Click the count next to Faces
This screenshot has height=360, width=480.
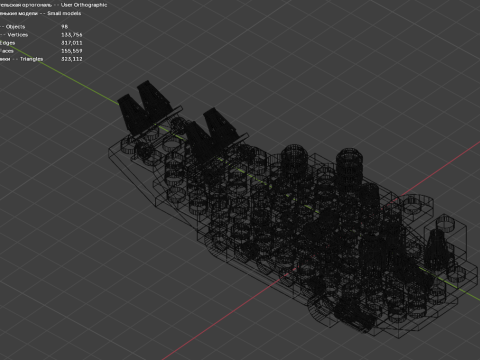pyautogui.click(x=72, y=51)
